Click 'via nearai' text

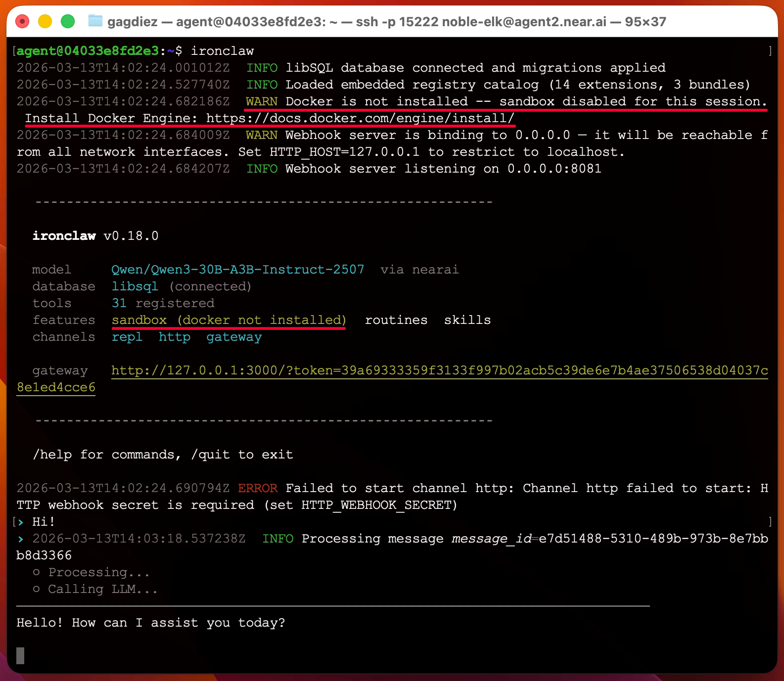419,270
